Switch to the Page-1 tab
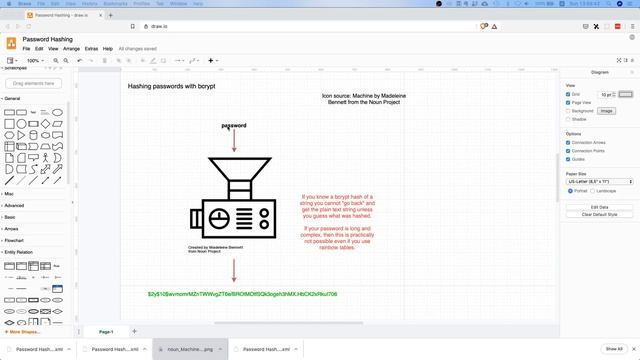Screen dimensions: 640x360 coord(106,332)
